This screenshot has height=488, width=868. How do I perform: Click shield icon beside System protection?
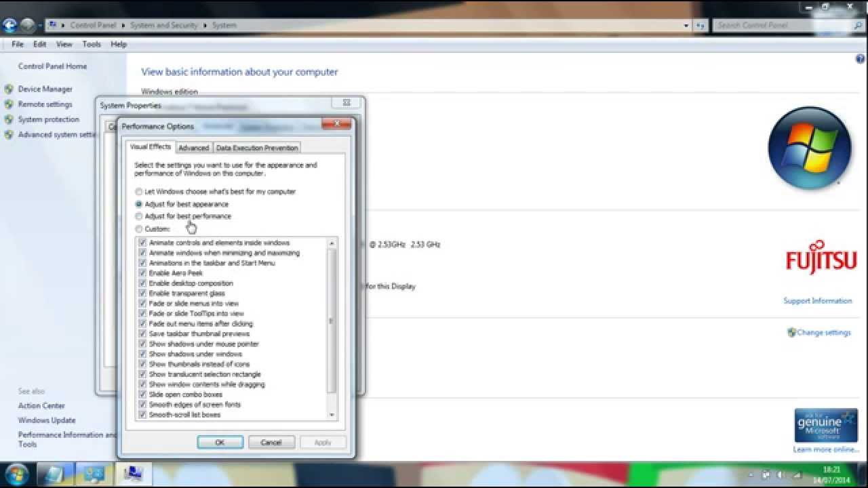(9, 119)
